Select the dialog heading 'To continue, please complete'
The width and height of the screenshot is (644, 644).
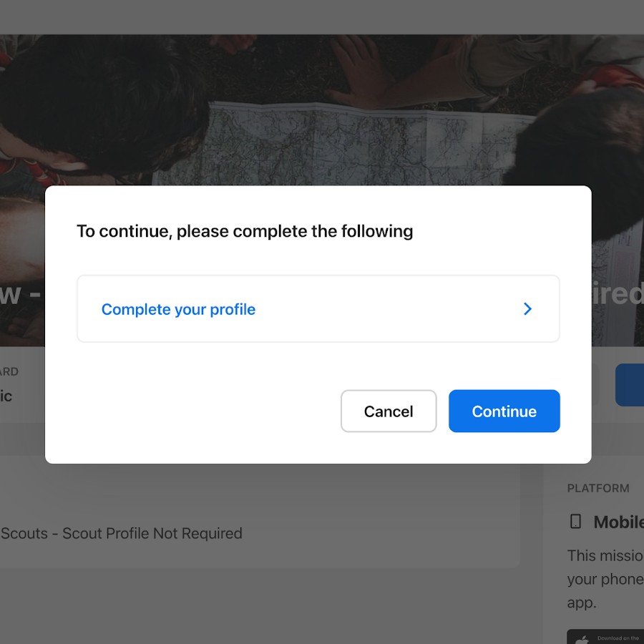(245, 231)
